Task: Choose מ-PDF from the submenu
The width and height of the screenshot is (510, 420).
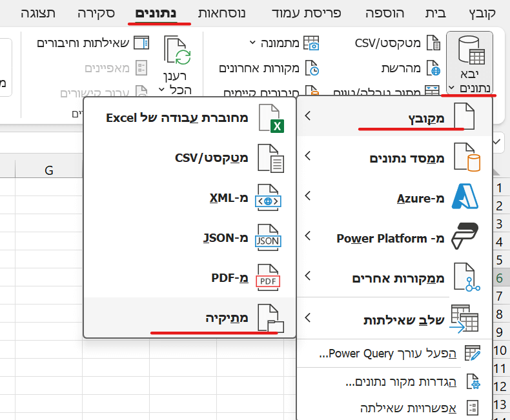Action: [190, 277]
